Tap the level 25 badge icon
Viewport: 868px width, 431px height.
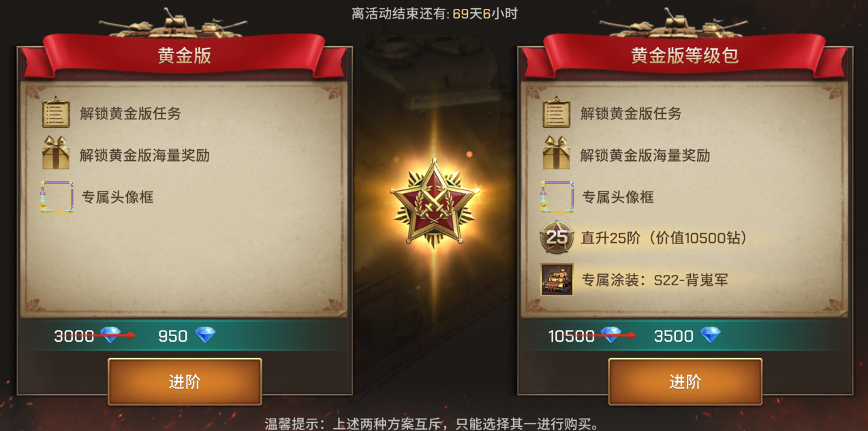557,237
